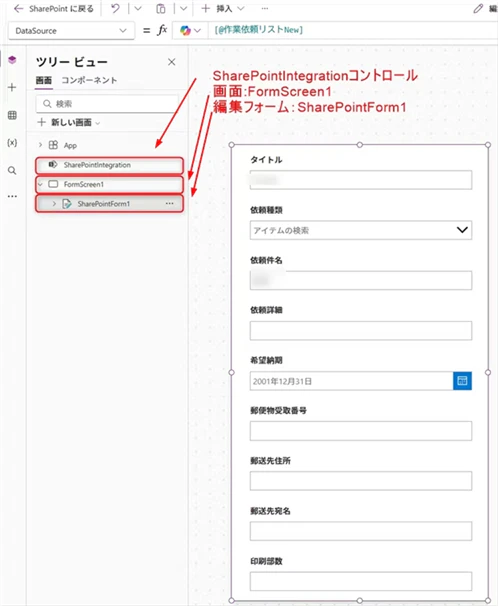The image size is (498, 606).
Task: Open the DataSource property dropdown
Action: (71, 31)
